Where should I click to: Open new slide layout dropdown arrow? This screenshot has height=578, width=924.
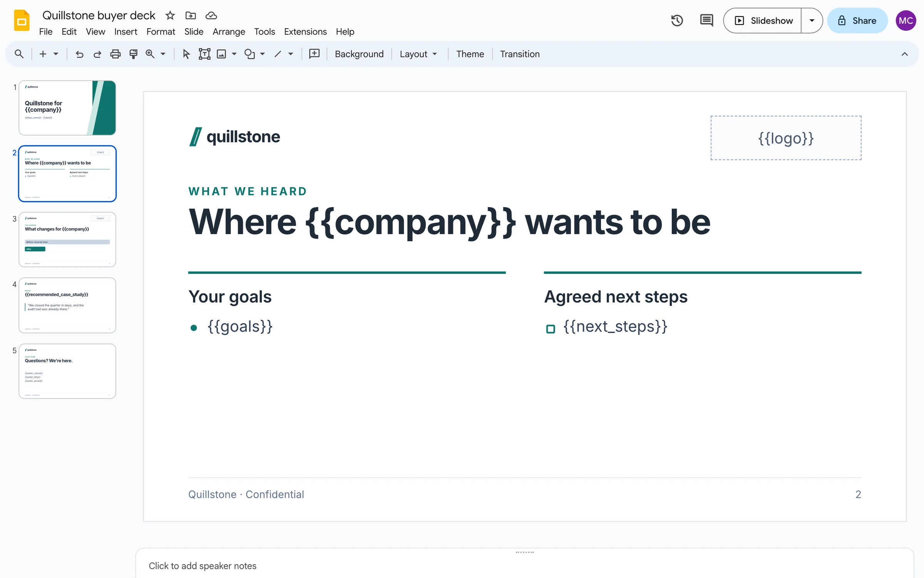[x=56, y=54]
